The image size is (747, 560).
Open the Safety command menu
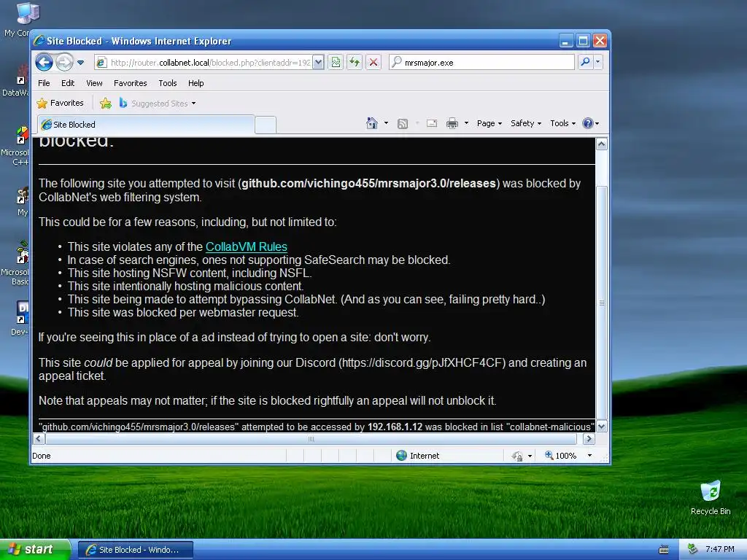tap(526, 123)
